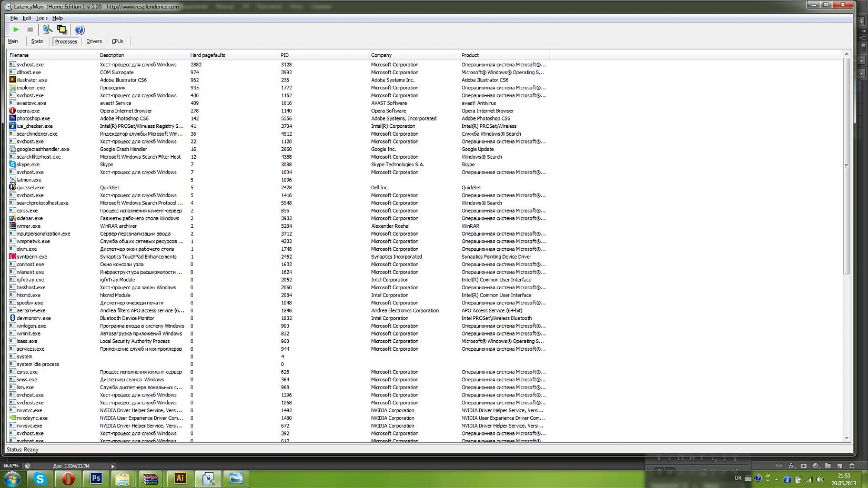Viewport: 868px width, 488px height.
Task: Click the LatencyMon taskbar button
Action: click(208, 479)
